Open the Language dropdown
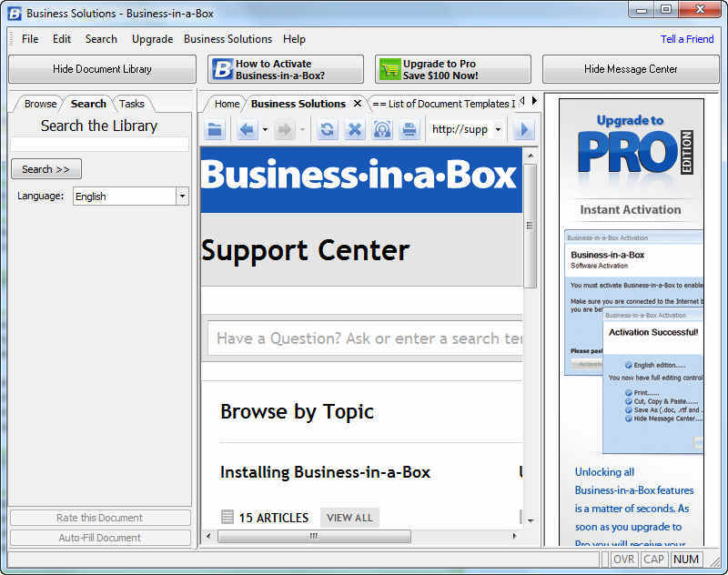 (x=182, y=197)
